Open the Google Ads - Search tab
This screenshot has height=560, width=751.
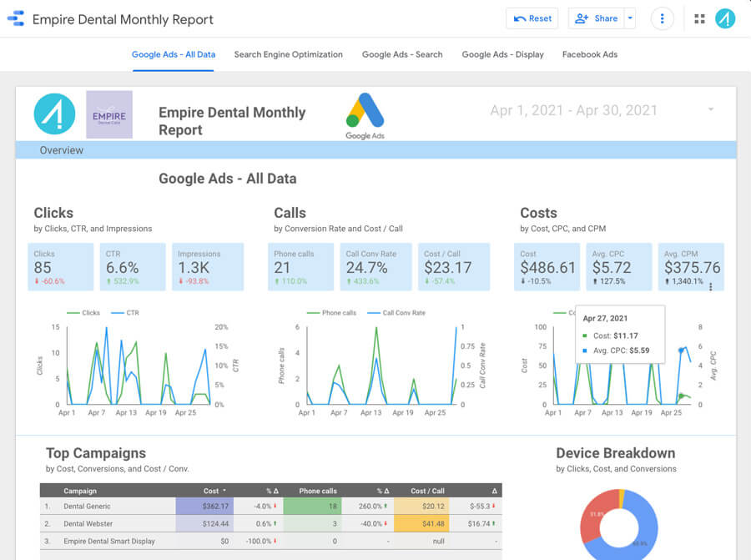coord(402,54)
